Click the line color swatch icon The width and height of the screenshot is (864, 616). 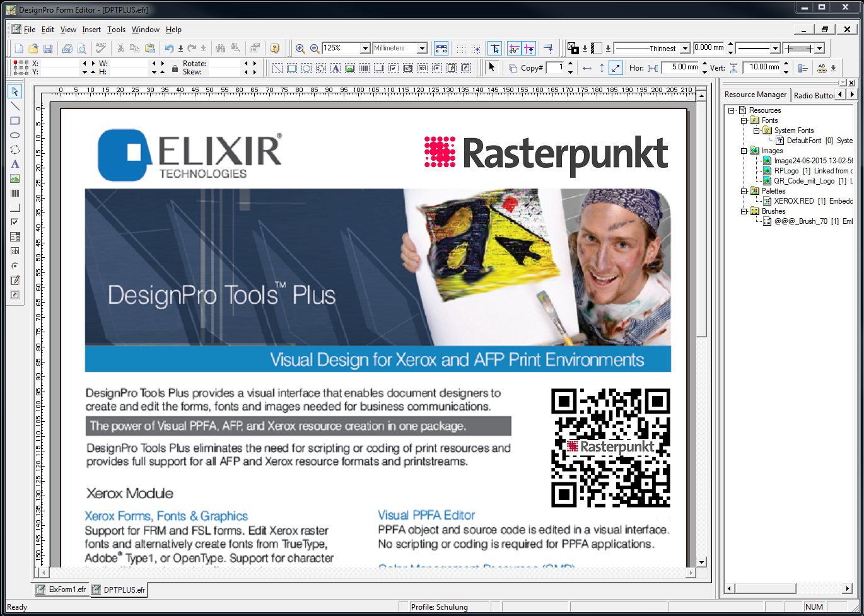[x=573, y=48]
